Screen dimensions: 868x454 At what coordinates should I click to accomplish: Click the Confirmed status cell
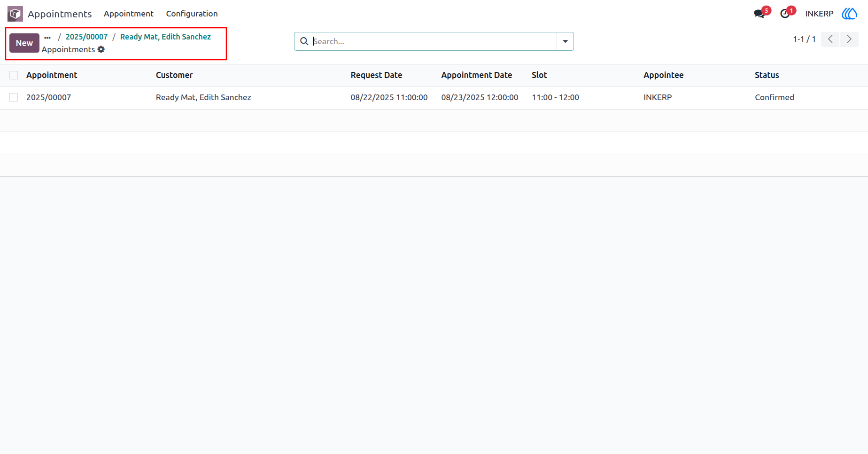point(774,97)
